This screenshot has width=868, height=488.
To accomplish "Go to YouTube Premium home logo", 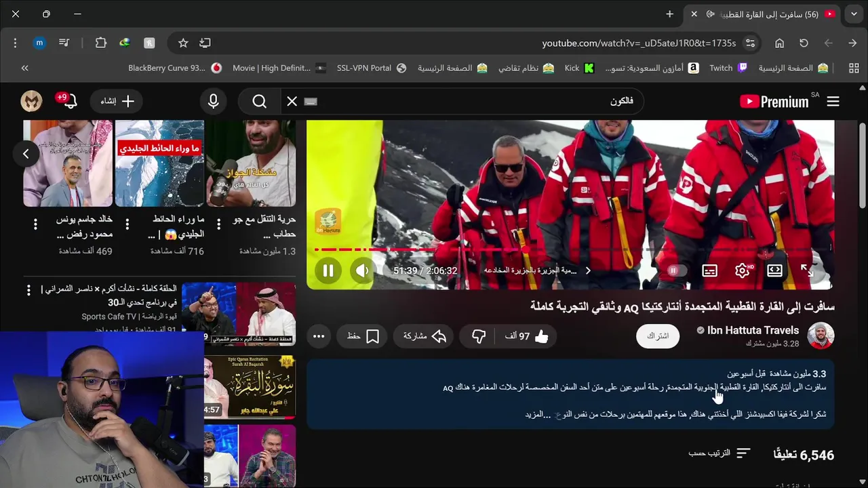I will pyautogui.click(x=775, y=102).
